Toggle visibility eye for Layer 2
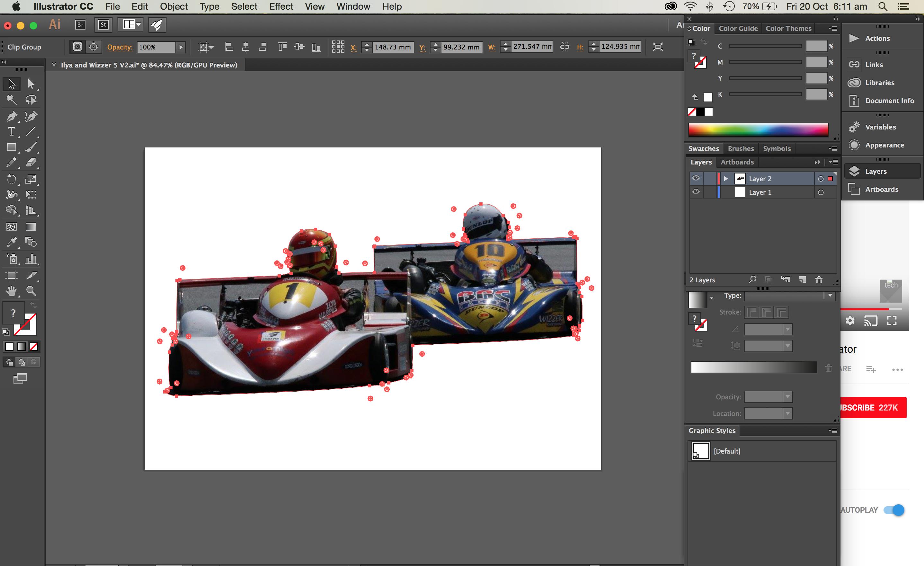The image size is (924, 566). [x=696, y=178]
